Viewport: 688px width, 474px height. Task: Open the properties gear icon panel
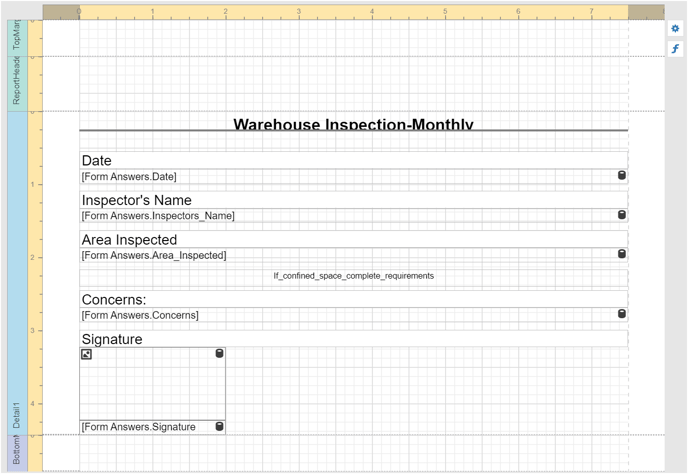675,29
